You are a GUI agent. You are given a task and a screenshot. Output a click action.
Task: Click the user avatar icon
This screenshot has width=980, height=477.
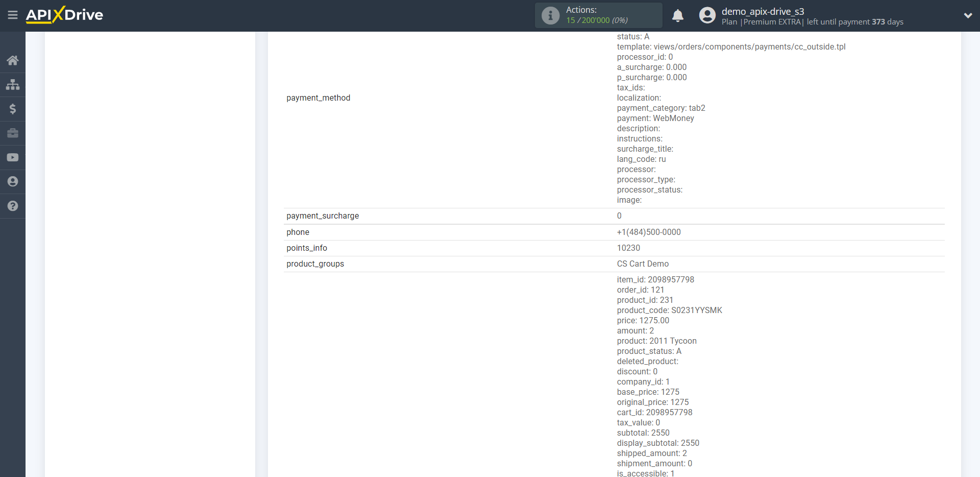[707, 15]
